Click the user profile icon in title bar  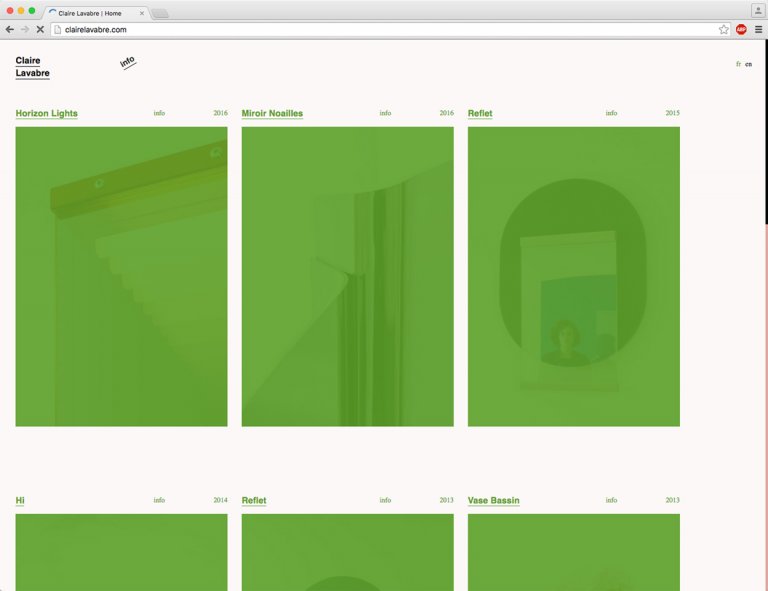(757, 10)
